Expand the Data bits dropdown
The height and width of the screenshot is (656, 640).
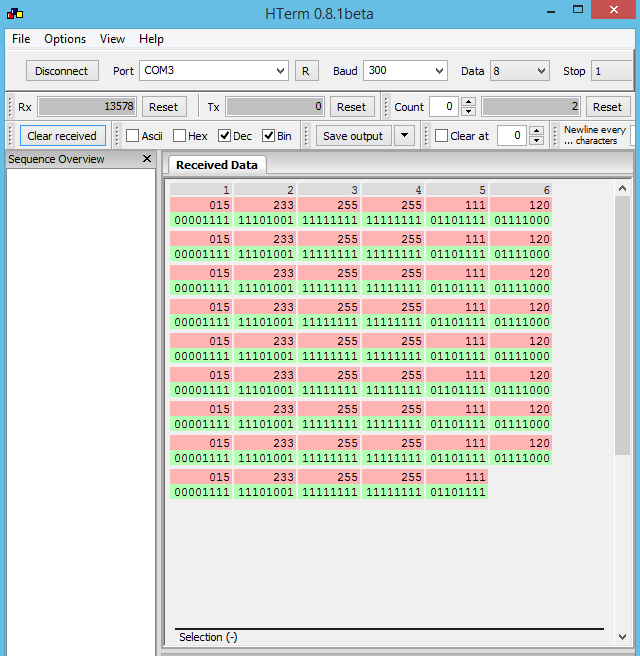point(541,71)
